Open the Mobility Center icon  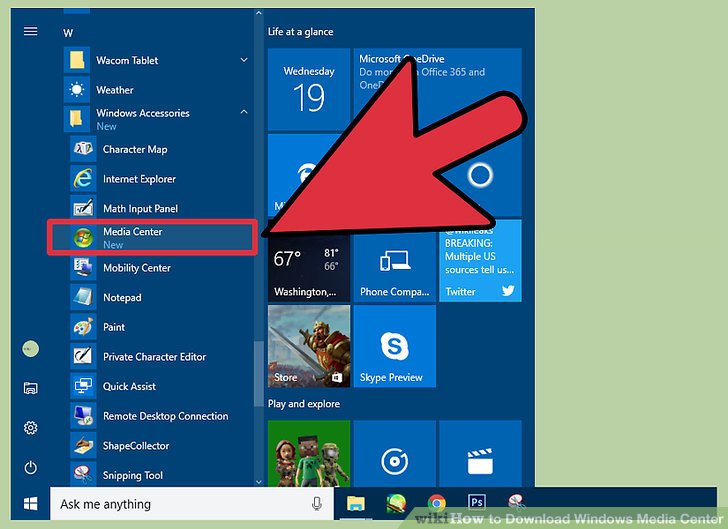[84, 268]
